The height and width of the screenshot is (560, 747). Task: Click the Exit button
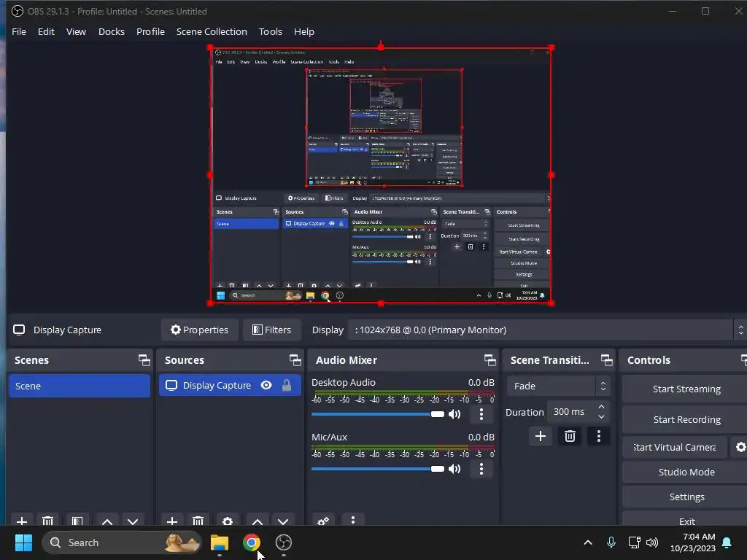coord(686,521)
